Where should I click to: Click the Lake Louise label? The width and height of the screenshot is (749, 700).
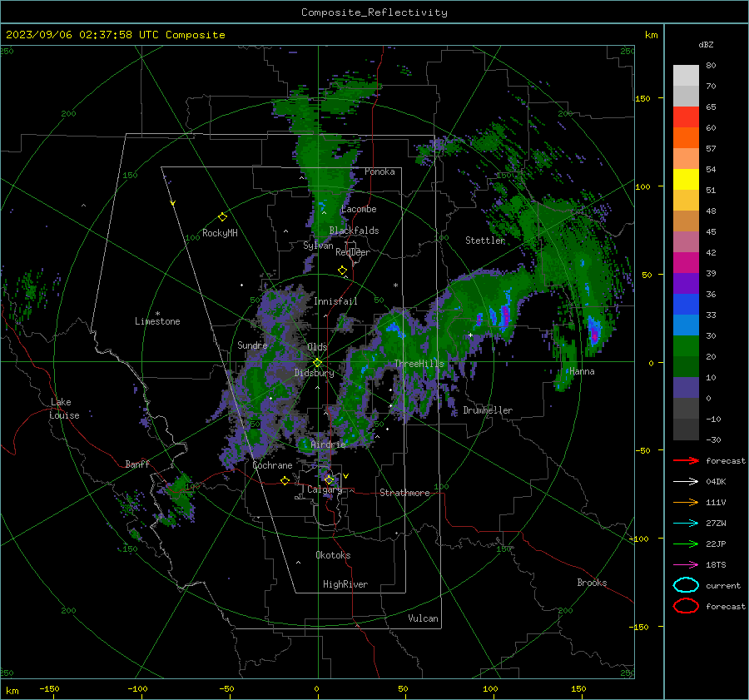[x=65, y=409]
